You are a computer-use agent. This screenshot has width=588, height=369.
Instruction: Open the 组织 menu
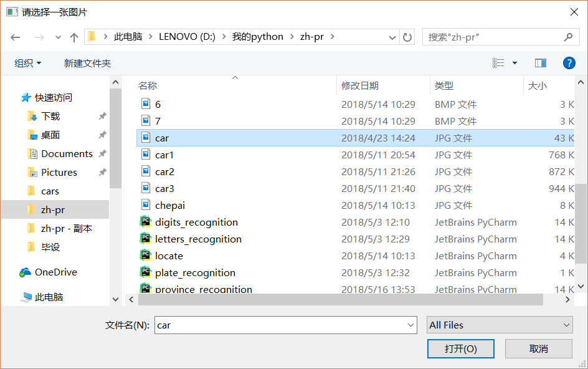pos(28,63)
